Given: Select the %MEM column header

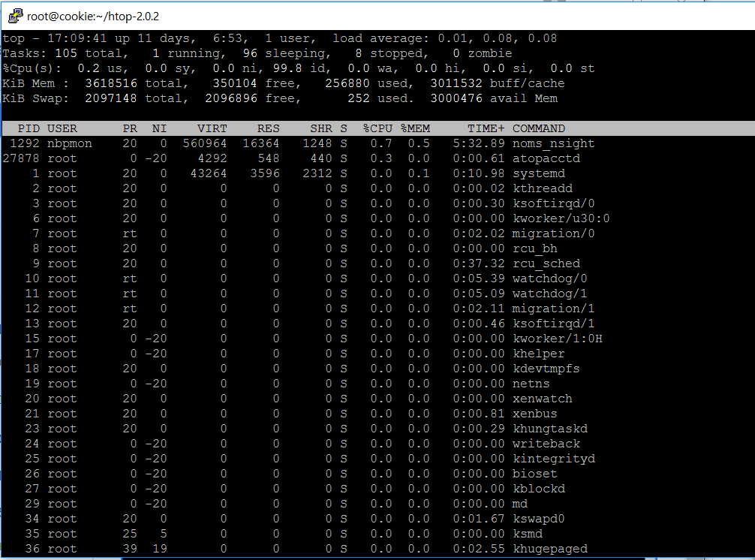Looking at the screenshot, I should coord(415,128).
